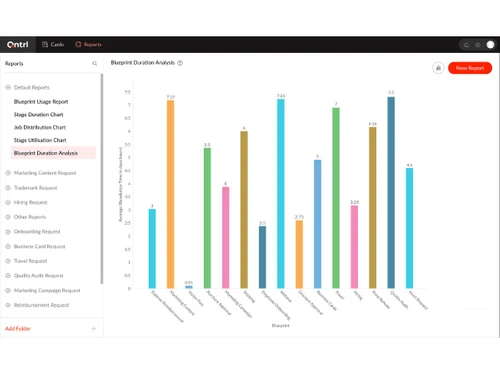Expand the Marketing Campaign Request folder
The width and height of the screenshot is (500, 375).
pos(8,290)
